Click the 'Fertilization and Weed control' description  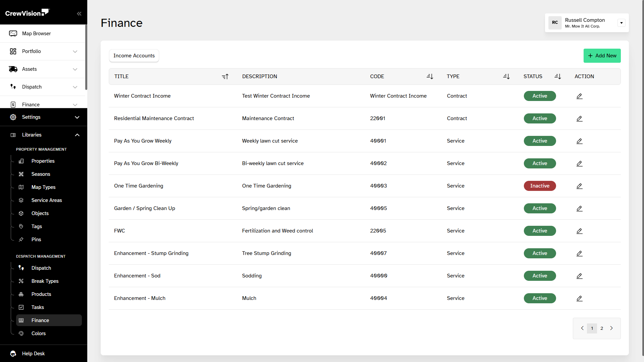(278, 231)
